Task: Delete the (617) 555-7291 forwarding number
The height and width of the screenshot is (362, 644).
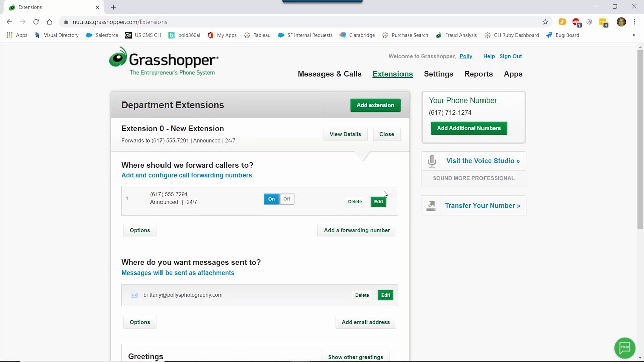Action: pyautogui.click(x=355, y=202)
